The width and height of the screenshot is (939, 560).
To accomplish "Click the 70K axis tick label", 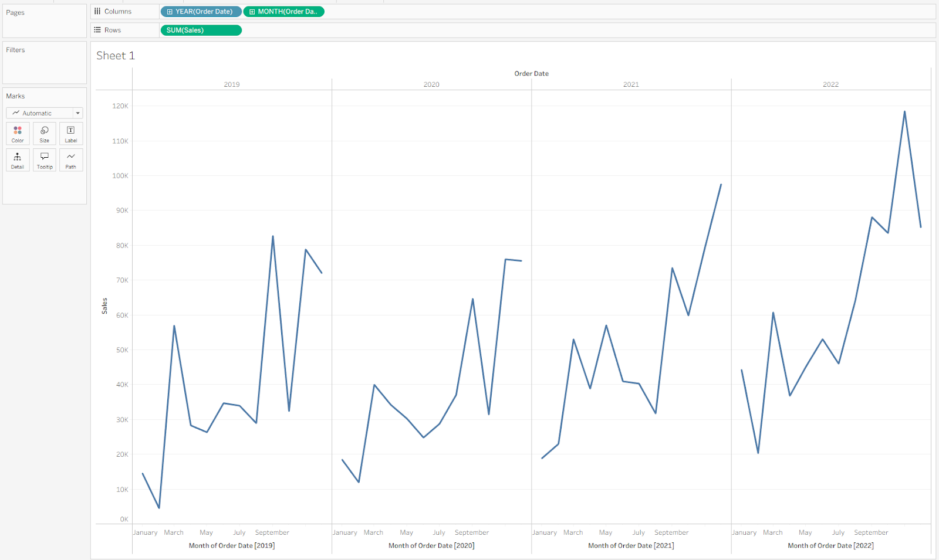I will pos(122,280).
